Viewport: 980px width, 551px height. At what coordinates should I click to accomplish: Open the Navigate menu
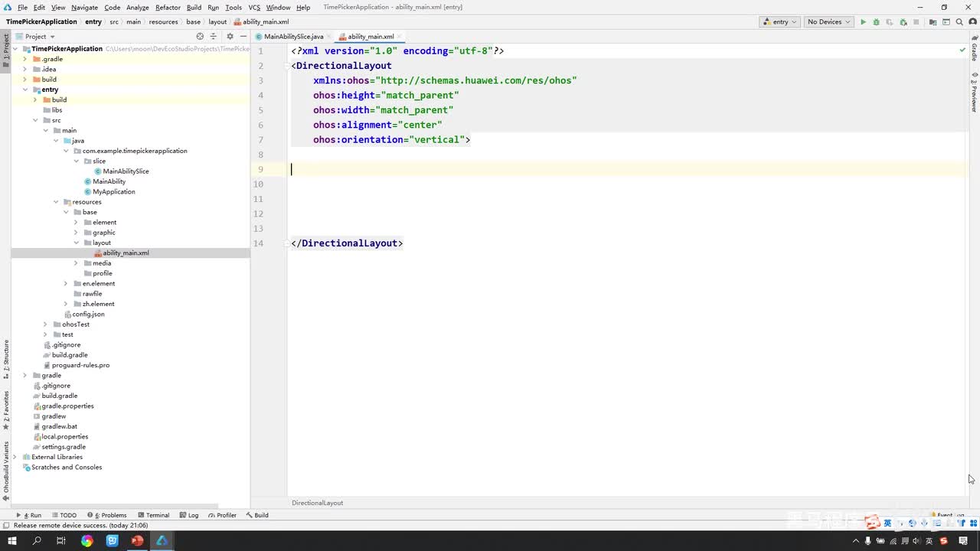point(84,8)
